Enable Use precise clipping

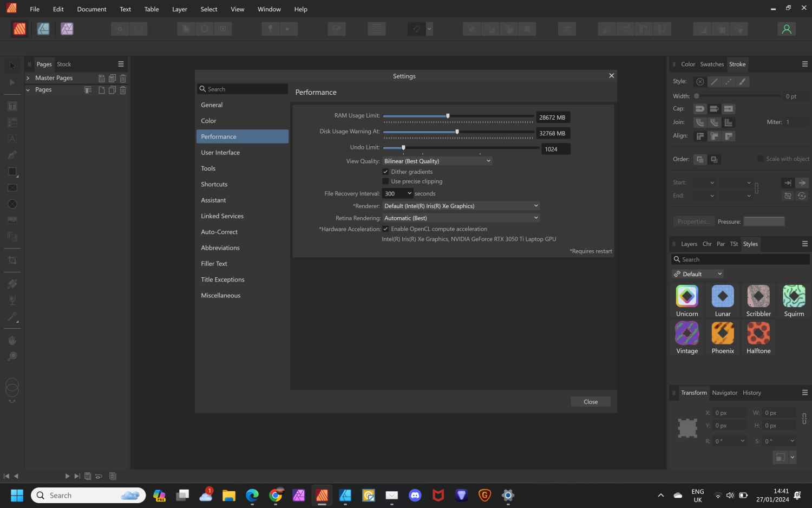point(385,181)
